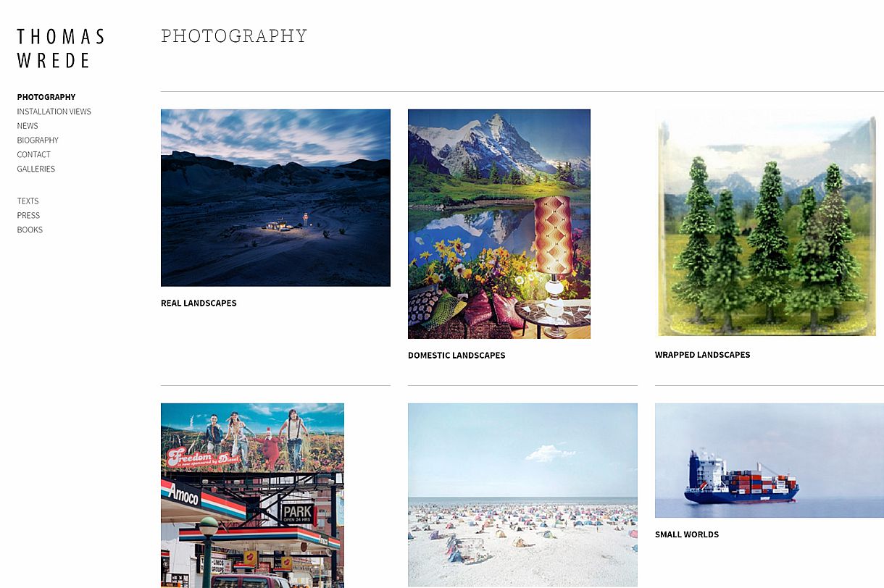Open the miniature trees thumbnail
This screenshot has width=884, height=588.
(x=767, y=223)
